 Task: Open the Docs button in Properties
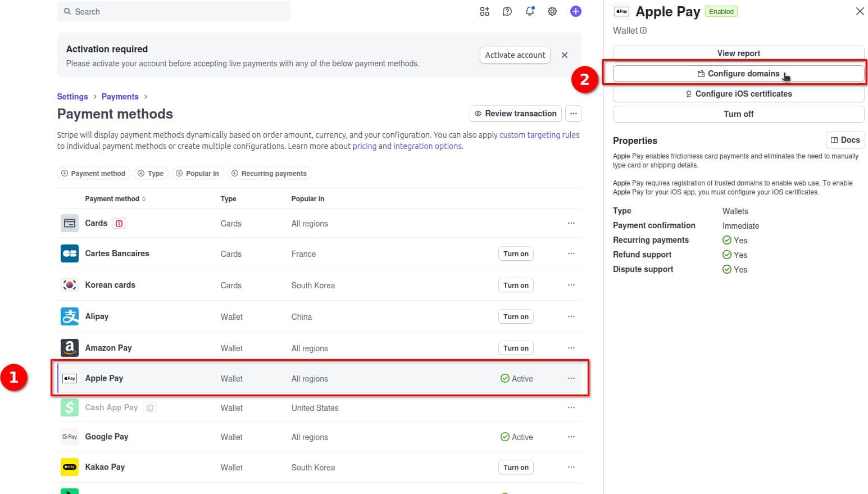[845, 140]
